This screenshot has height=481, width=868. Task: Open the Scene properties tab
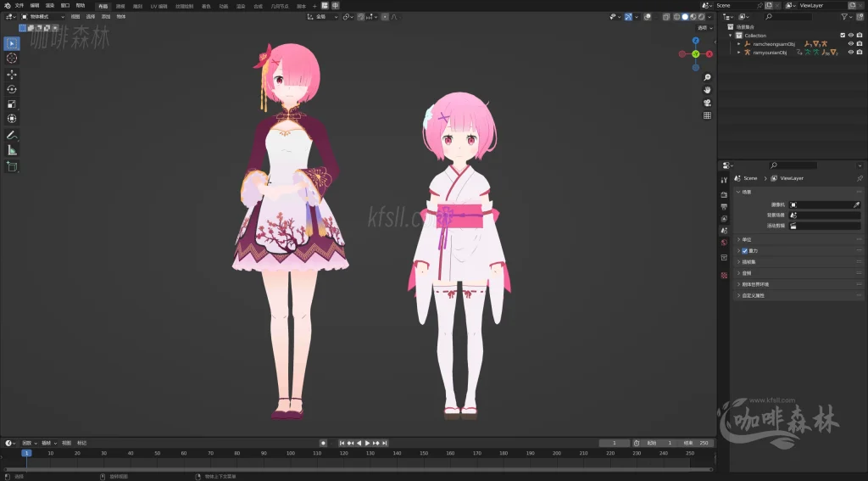coord(724,231)
